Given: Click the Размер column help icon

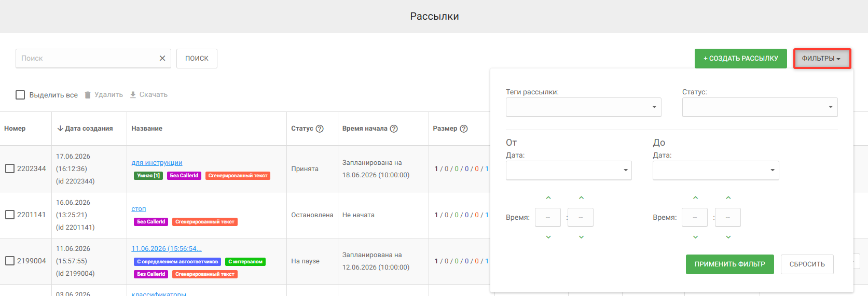Looking at the screenshot, I should (x=464, y=129).
